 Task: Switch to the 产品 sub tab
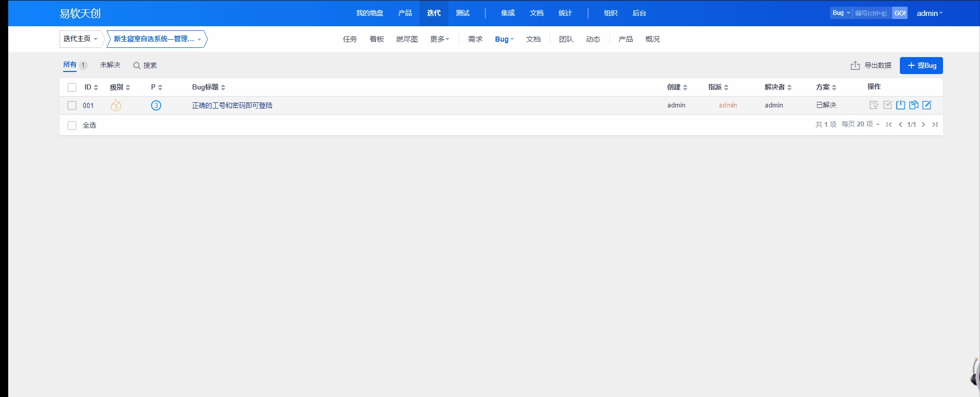tap(626, 39)
